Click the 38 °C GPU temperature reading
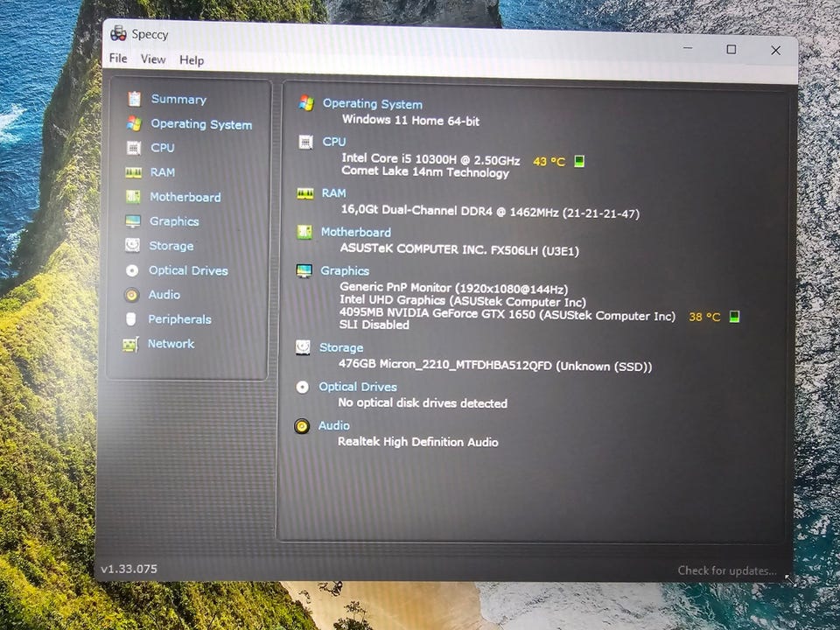 pos(704,317)
